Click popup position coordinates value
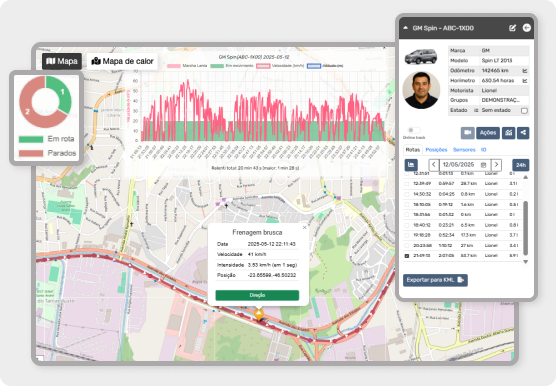This screenshot has height=386, width=556. pos(272,275)
